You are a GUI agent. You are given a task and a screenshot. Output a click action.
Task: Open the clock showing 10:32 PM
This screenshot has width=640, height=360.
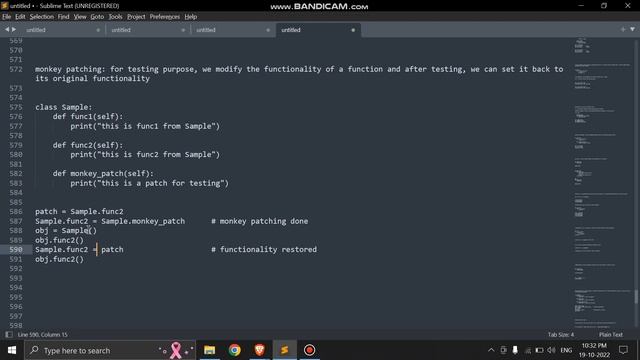point(594,350)
